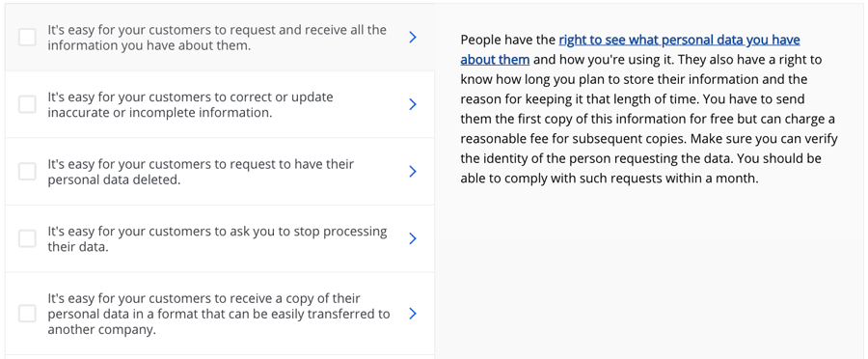Check the request and receive information box
868x359 pixels.
point(27,37)
